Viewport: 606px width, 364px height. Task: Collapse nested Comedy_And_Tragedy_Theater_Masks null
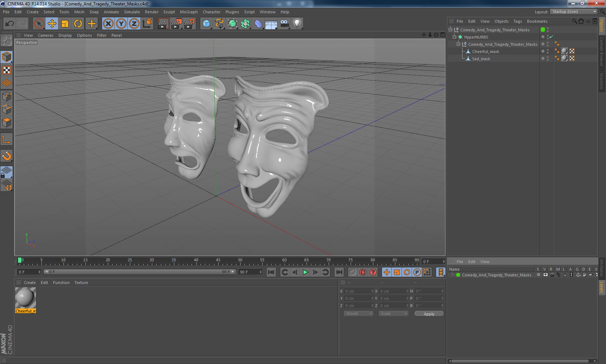(x=458, y=44)
